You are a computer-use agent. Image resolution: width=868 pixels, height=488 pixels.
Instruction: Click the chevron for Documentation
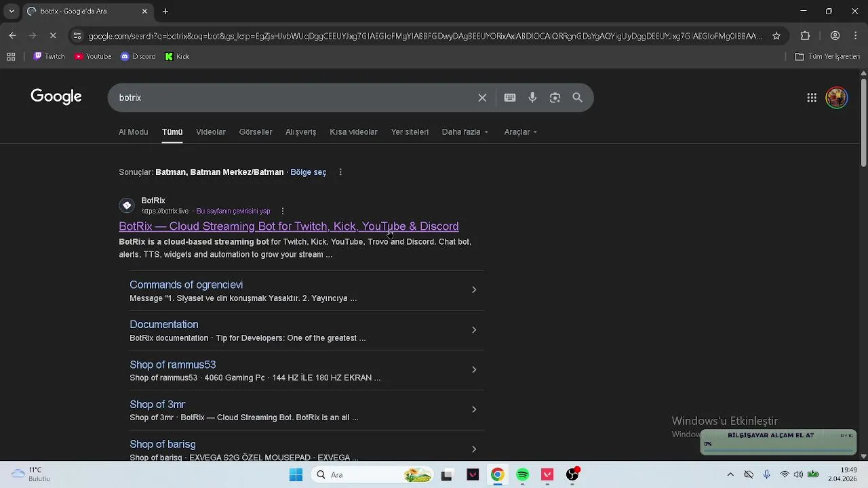click(x=474, y=330)
